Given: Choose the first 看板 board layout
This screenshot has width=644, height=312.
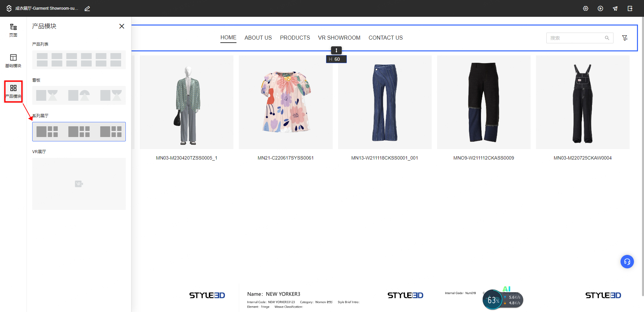Looking at the screenshot, I should [x=47, y=95].
